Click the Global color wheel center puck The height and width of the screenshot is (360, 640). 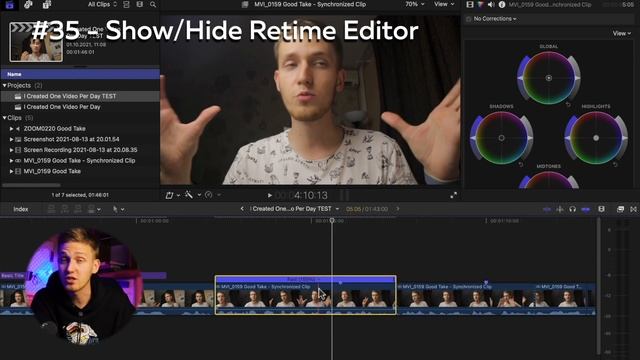549,78
